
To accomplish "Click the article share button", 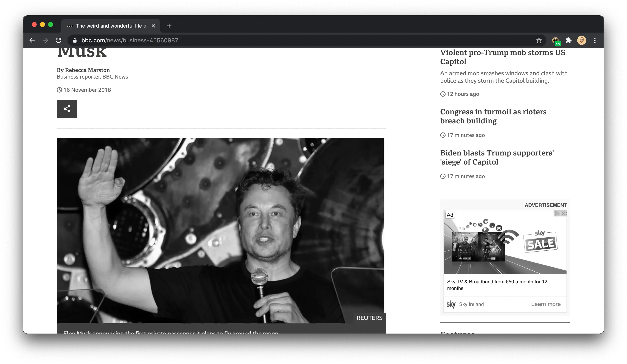I will pyautogui.click(x=67, y=109).
